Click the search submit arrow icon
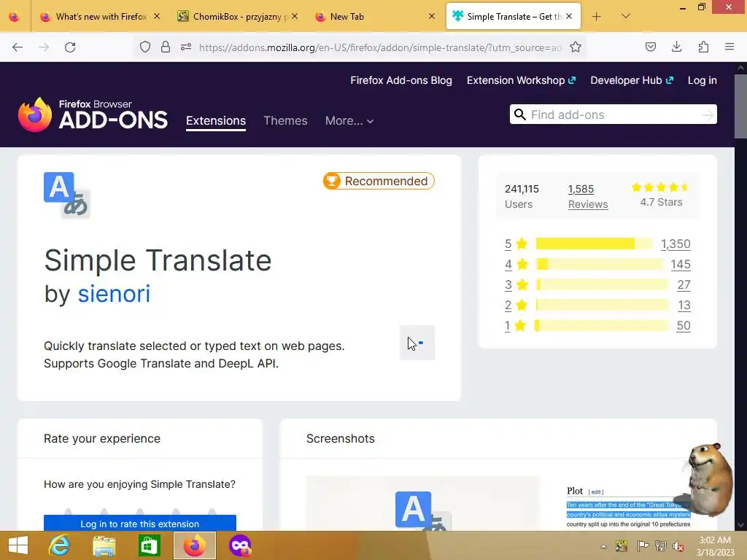The width and height of the screenshot is (747, 560). point(708,114)
